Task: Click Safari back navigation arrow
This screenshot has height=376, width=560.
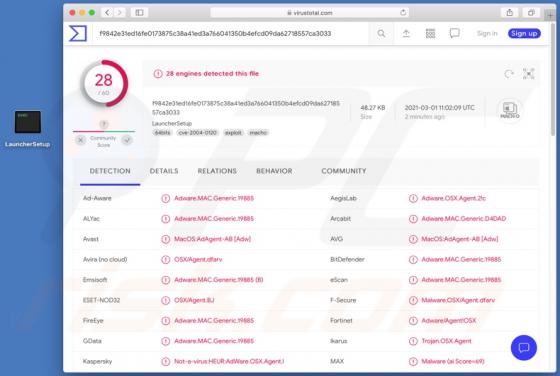Action: [x=107, y=12]
